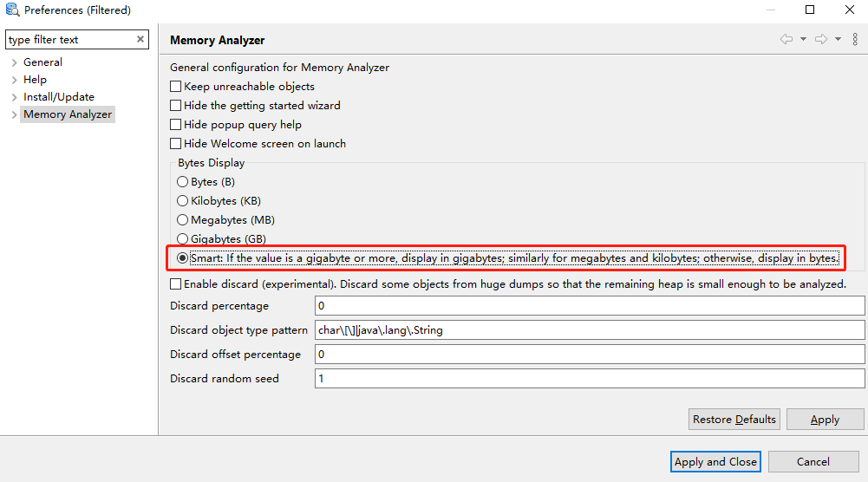Click the Discard random seed label
The width and height of the screenshot is (868, 482).
click(x=225, y=379)
